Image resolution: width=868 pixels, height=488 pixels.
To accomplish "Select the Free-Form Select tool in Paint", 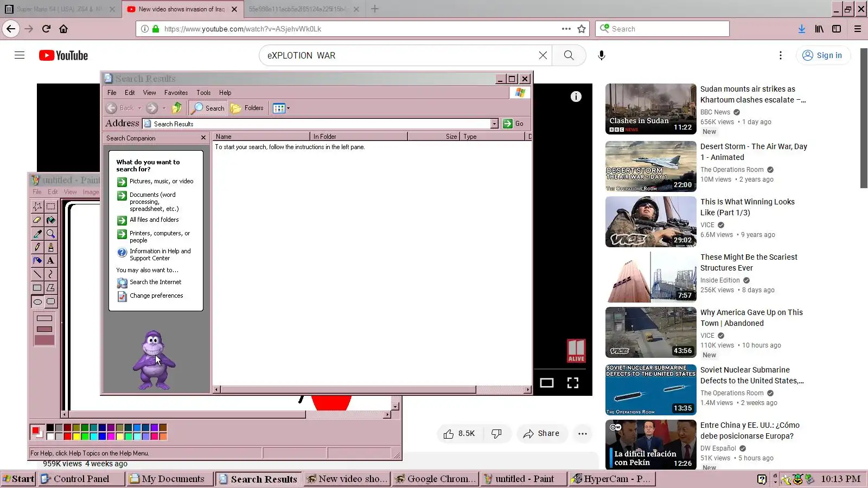I will [x=37, y=207].
